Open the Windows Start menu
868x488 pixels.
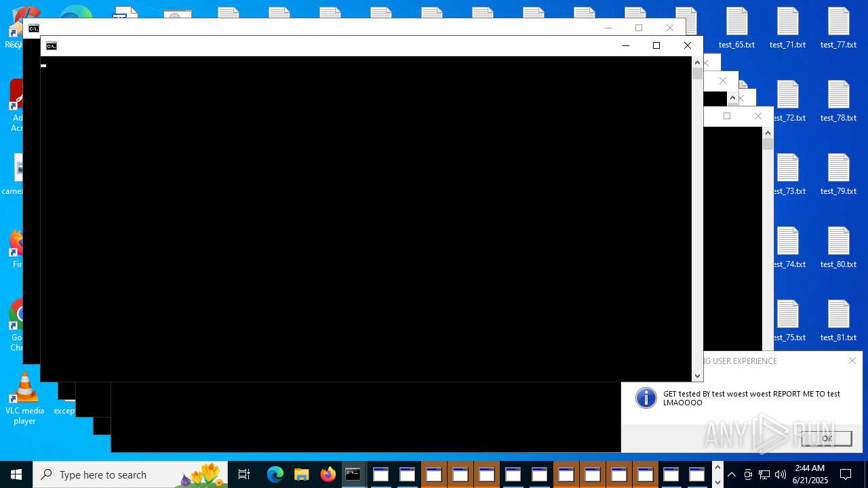16,474
